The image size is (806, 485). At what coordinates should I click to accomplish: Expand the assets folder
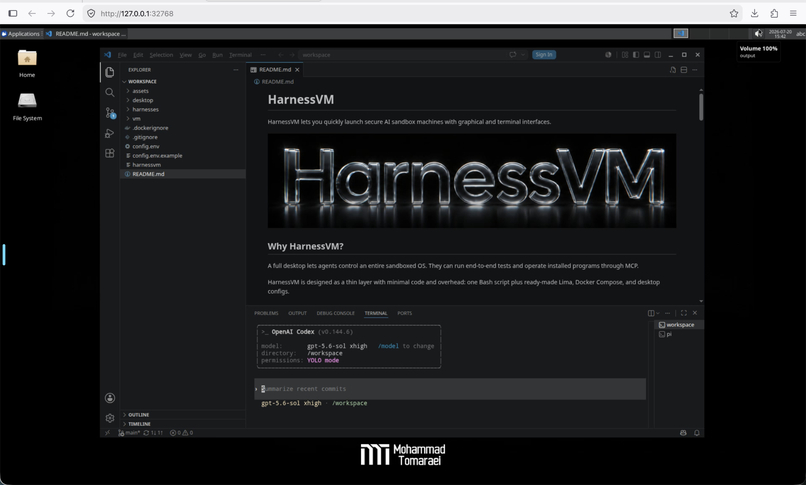(182, 91)
